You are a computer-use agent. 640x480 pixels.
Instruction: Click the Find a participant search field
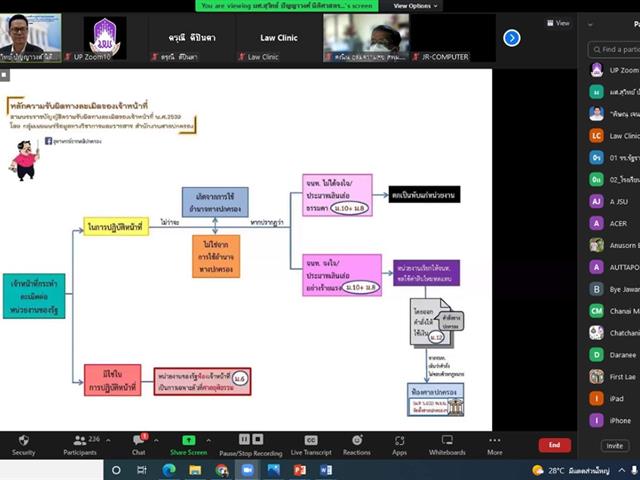pyautogui.click(x=614, y=49)
